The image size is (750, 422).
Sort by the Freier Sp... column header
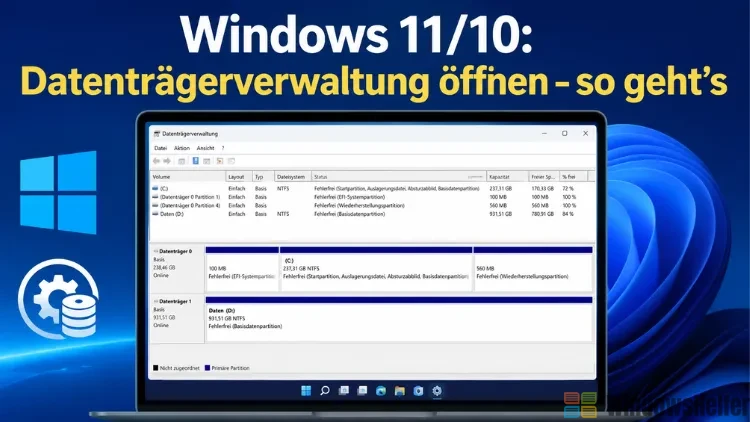(544, 177)
